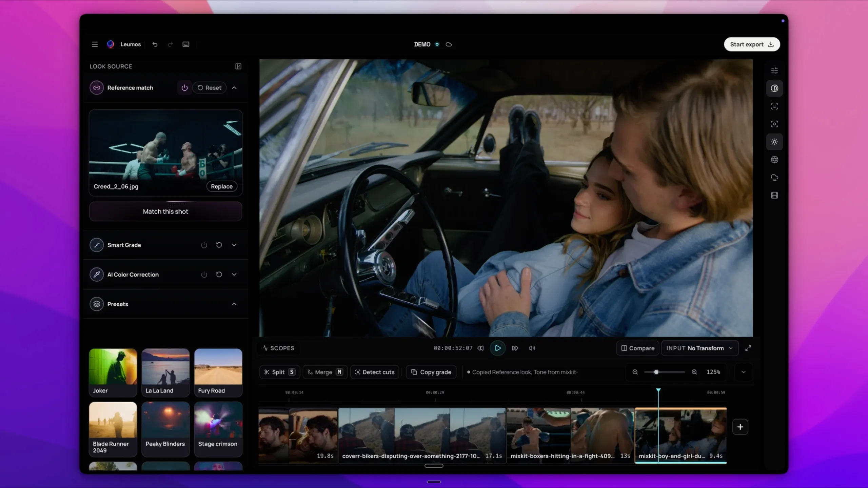
Task: Select the mixkit-boy-and-girl timeline clip
Action: (x=681, y=435)
